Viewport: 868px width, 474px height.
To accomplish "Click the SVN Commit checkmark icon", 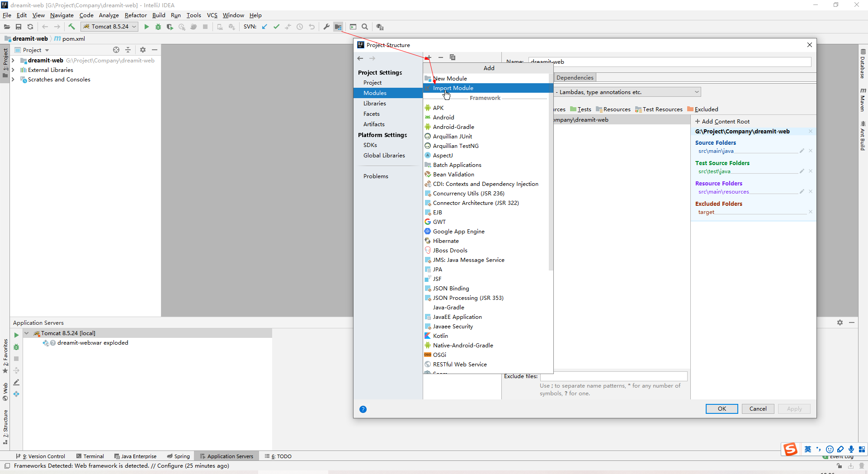I will coord(276,27).
